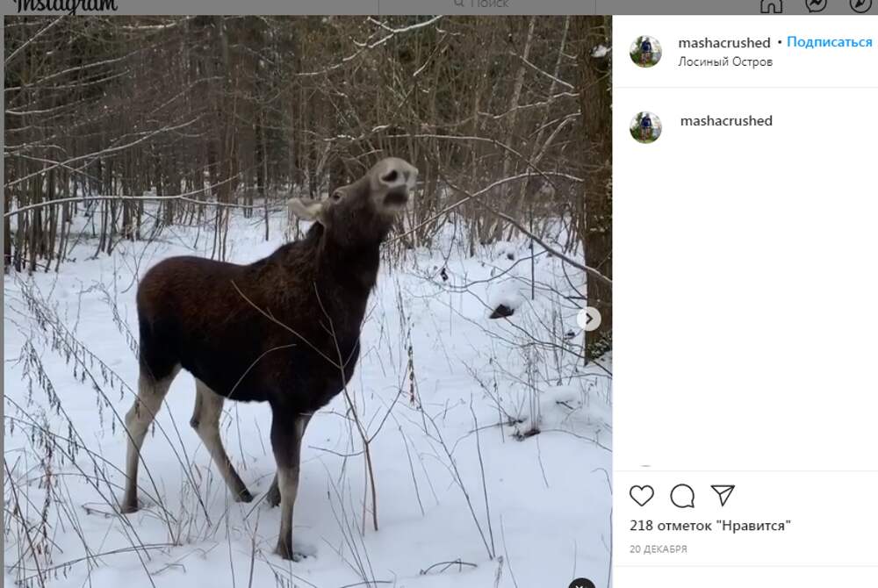Advance to the next slide with the arrow

pyautogui.click(x=589, y=319)
